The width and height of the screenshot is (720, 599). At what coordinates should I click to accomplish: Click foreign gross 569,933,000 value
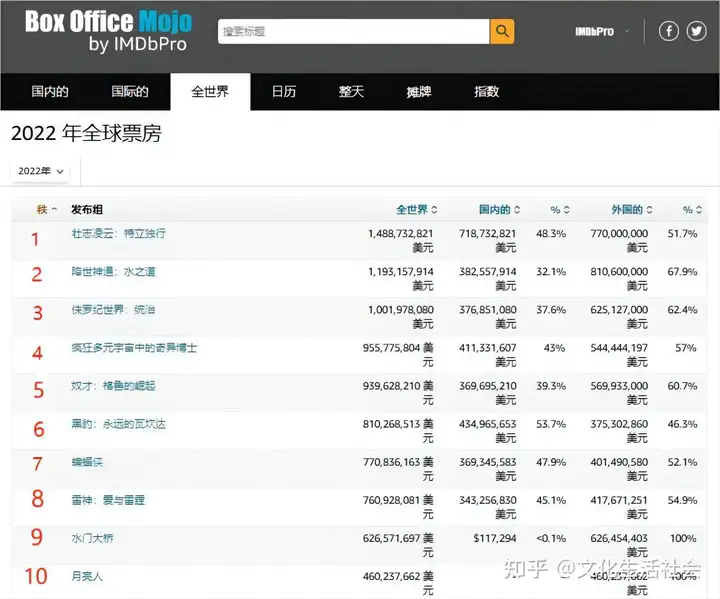[619, 386]
